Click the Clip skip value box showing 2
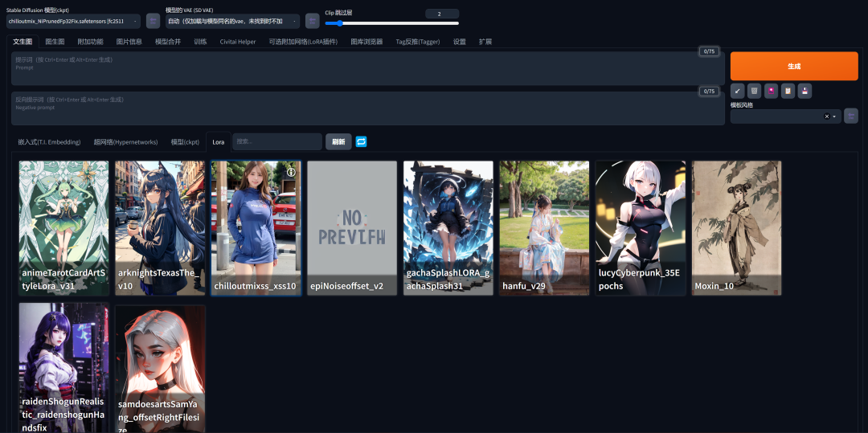The width and height of the screenshot is (868, 433). (x=442, y=14)
